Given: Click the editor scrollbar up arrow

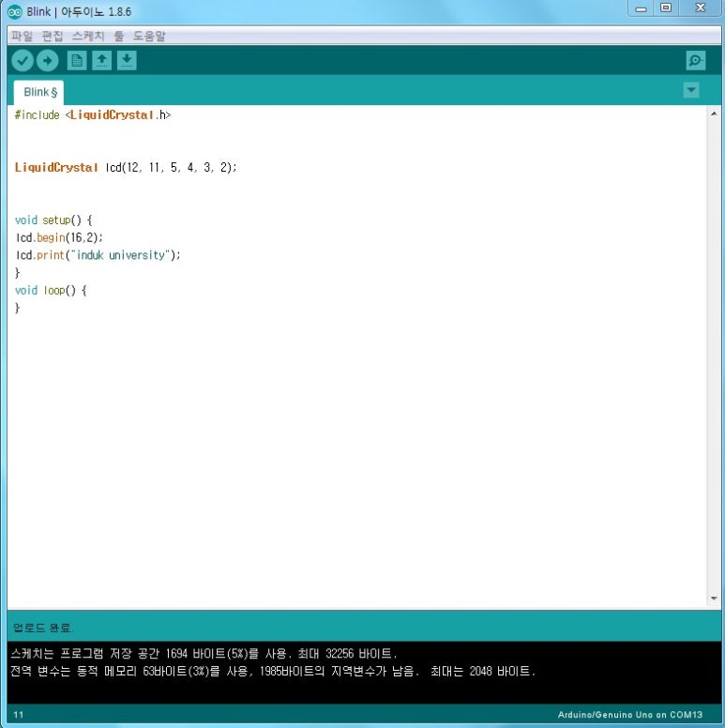Looking at the screenshot, I should click(x=714, y=114).
